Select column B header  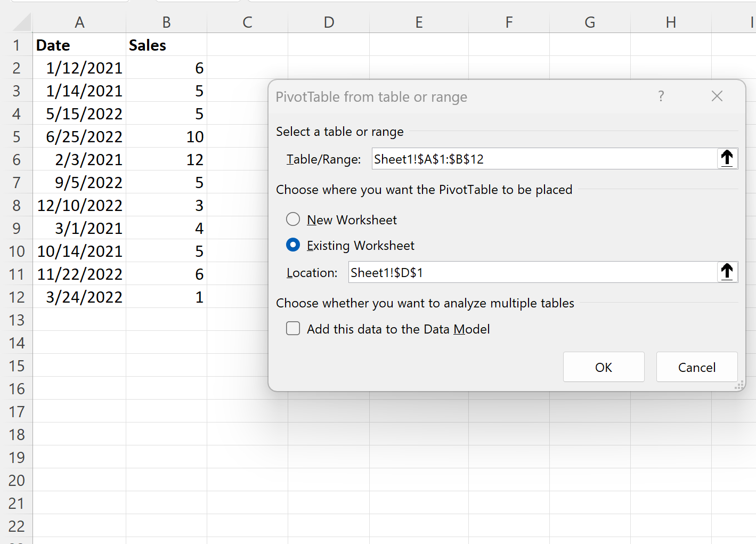tap(166, 22)
